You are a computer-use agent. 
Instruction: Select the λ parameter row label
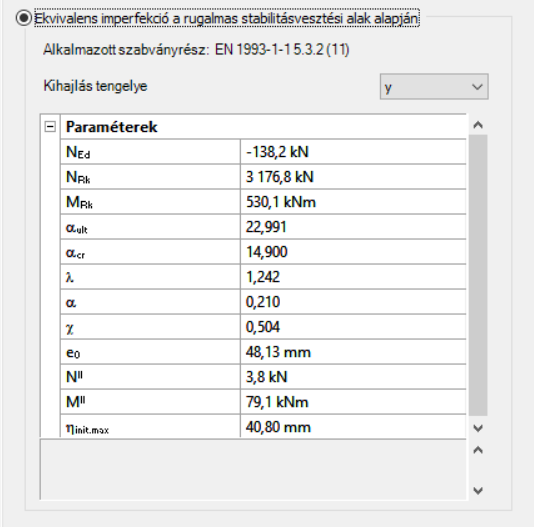point(150,277)
